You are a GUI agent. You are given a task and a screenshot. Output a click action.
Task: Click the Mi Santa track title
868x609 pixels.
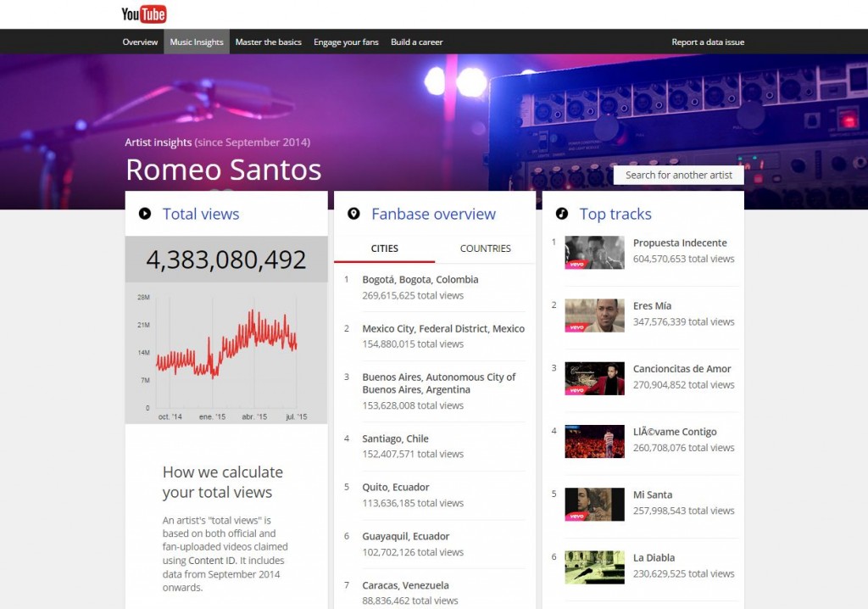[653, 494]
